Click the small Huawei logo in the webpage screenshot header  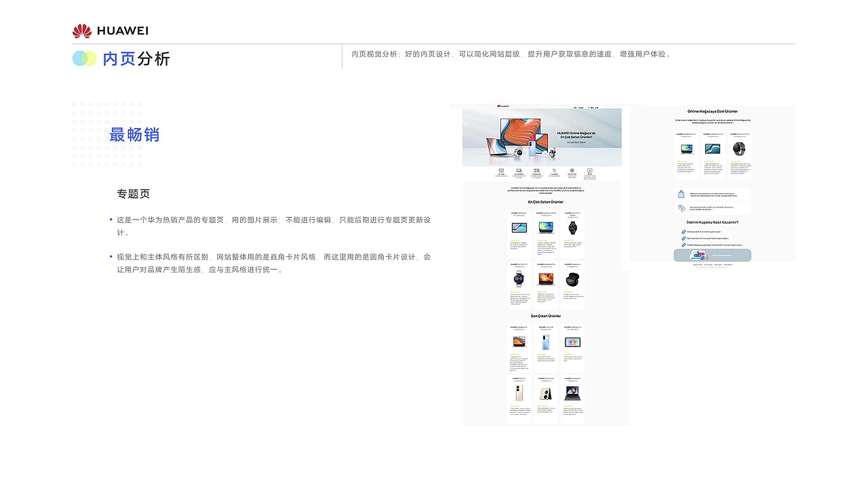[503, 106]
